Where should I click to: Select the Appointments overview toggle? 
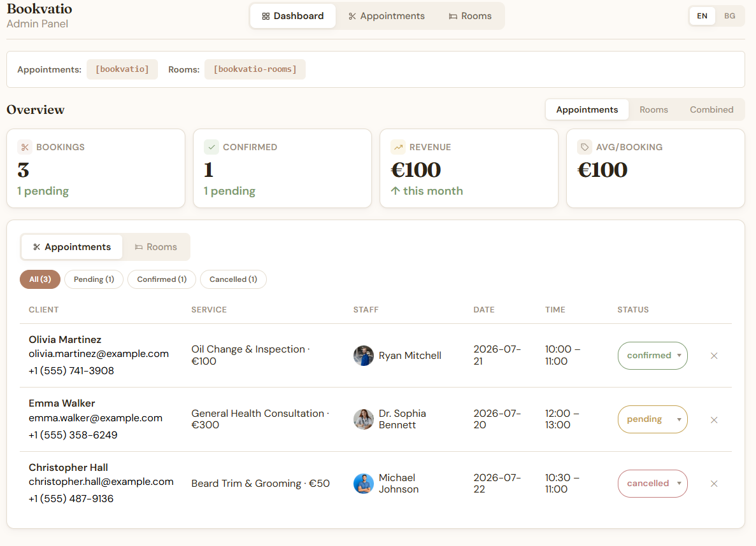coord(587,110)
